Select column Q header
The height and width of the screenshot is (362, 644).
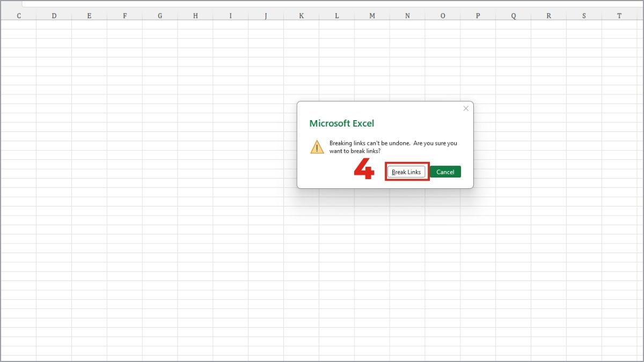click(514, 16)
